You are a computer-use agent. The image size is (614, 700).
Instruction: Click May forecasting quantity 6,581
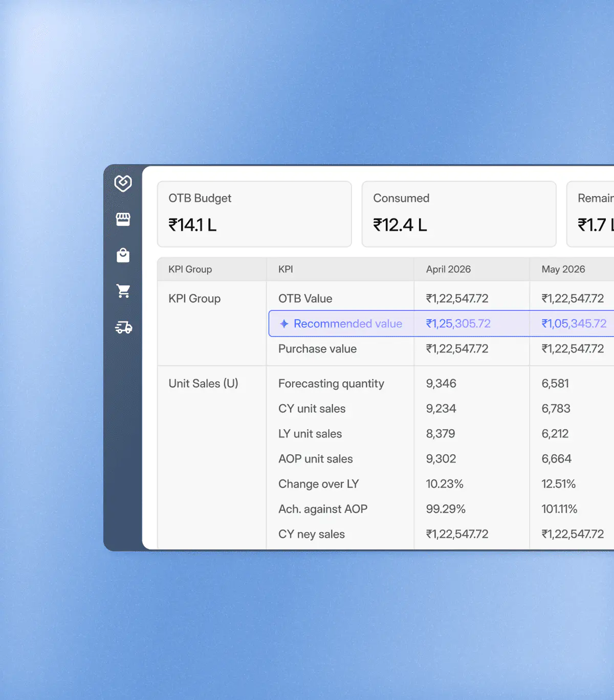point(555,384)
